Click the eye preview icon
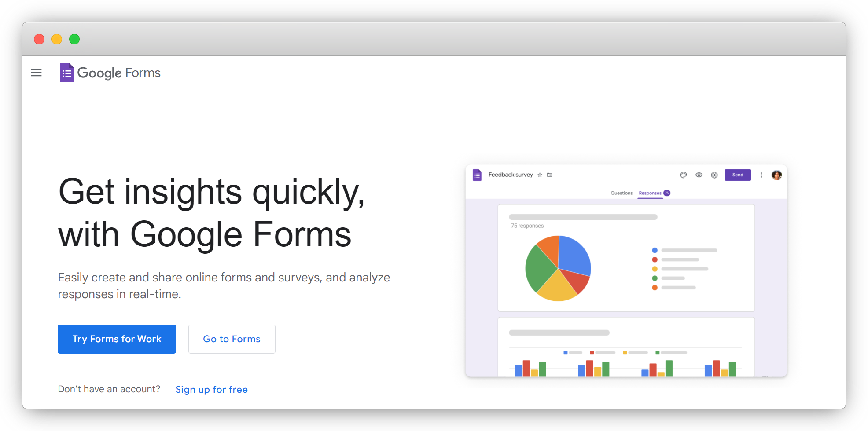 [699, 175]
